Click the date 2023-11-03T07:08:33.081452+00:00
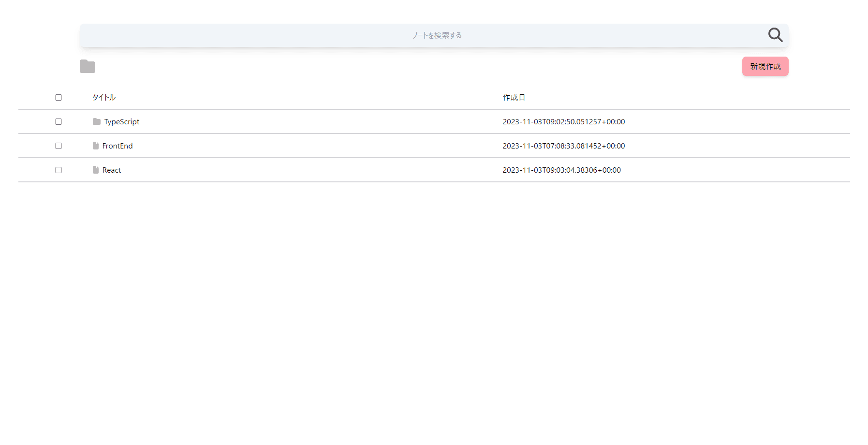 coord(564,146)
